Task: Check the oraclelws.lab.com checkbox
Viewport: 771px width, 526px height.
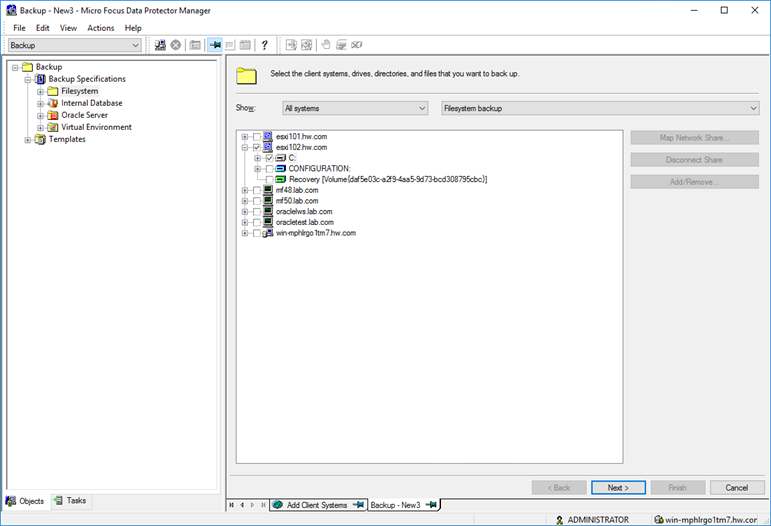Action: [x=257, y=212]
